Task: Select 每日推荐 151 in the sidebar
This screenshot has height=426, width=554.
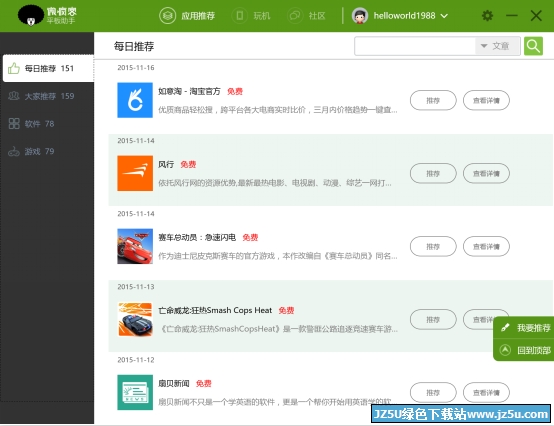Action: pyautogui.click(x=48, y=68)
